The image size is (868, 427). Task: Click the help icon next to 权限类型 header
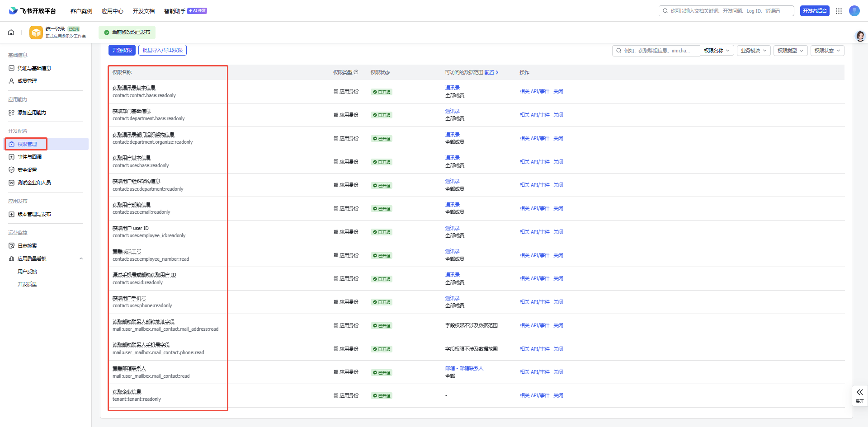pos(356,72)
